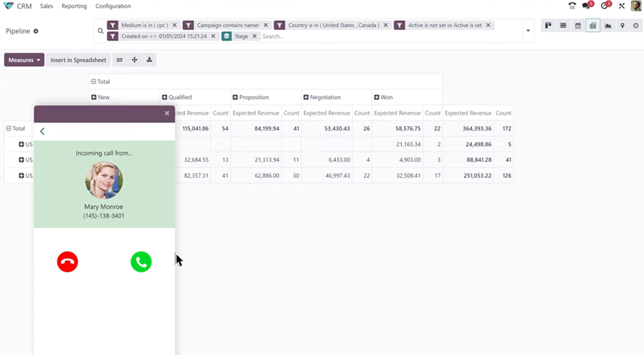Click the Stage group-by layers icon
Viewport: 644px width, 355px height.
(x=226, y=36)
